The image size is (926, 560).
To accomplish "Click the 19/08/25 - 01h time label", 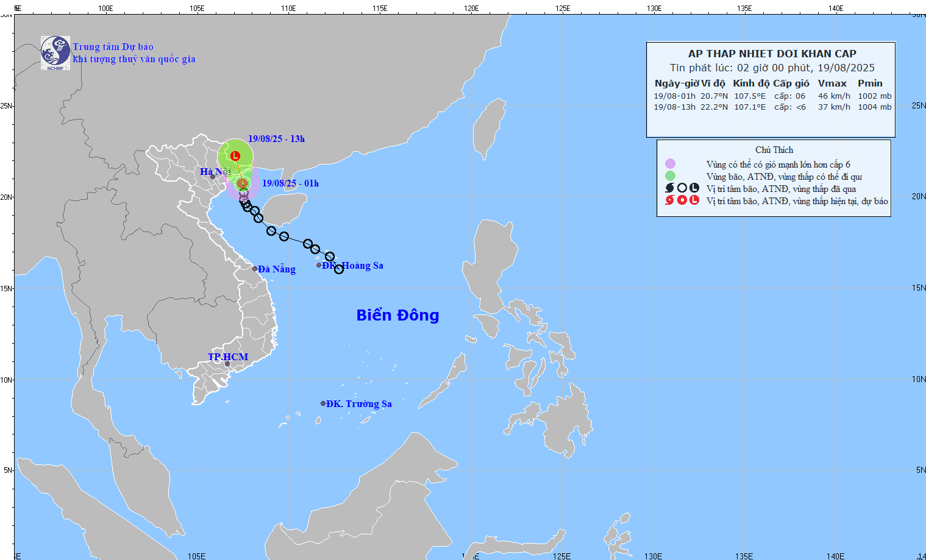I will (x=290, y=183).
